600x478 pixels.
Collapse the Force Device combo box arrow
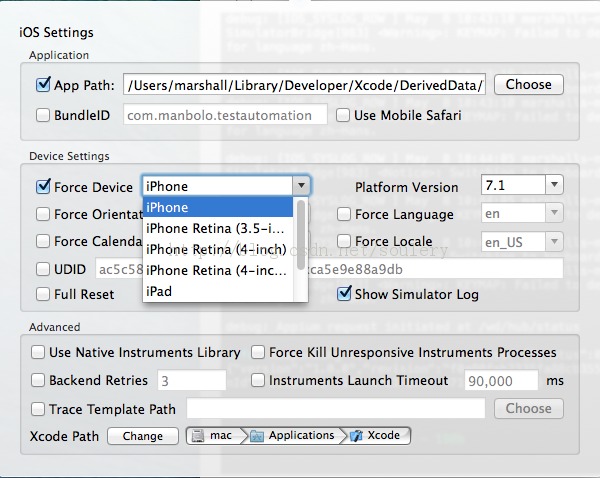point(301,186)
